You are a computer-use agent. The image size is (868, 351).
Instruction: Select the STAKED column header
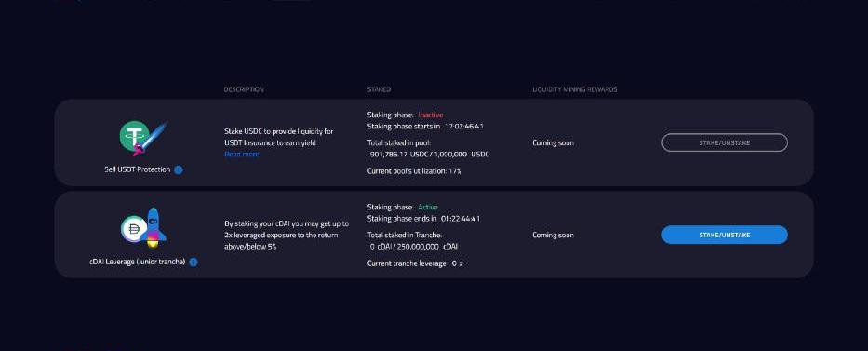(x=379, y=89)
